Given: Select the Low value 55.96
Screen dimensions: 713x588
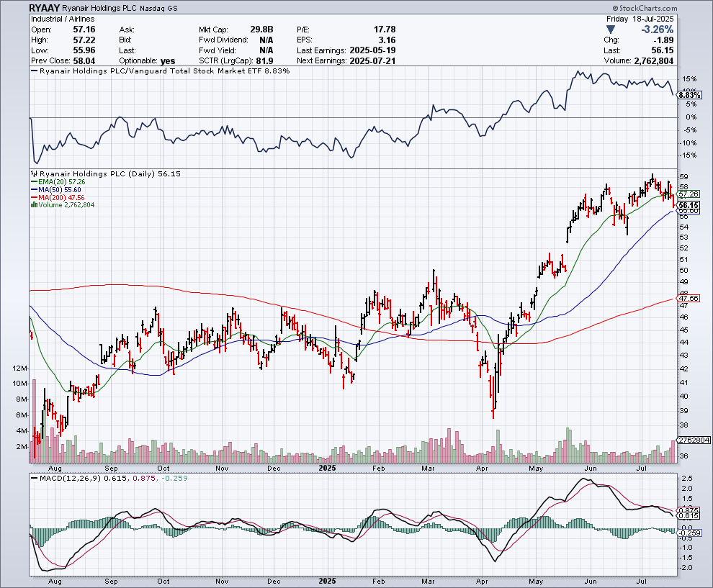Looking at the screenshot, I should coord(84,50).
